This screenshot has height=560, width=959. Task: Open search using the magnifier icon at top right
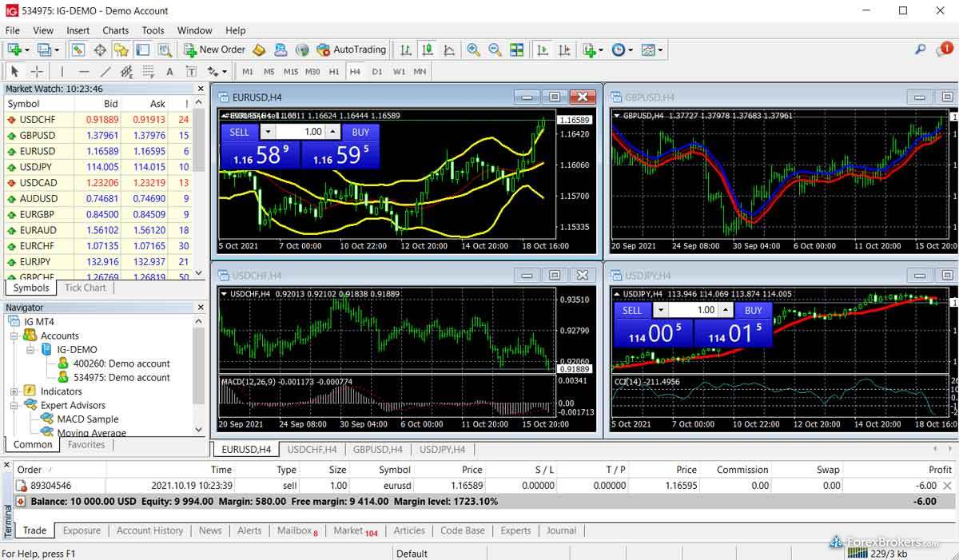(x=920, y=50)
